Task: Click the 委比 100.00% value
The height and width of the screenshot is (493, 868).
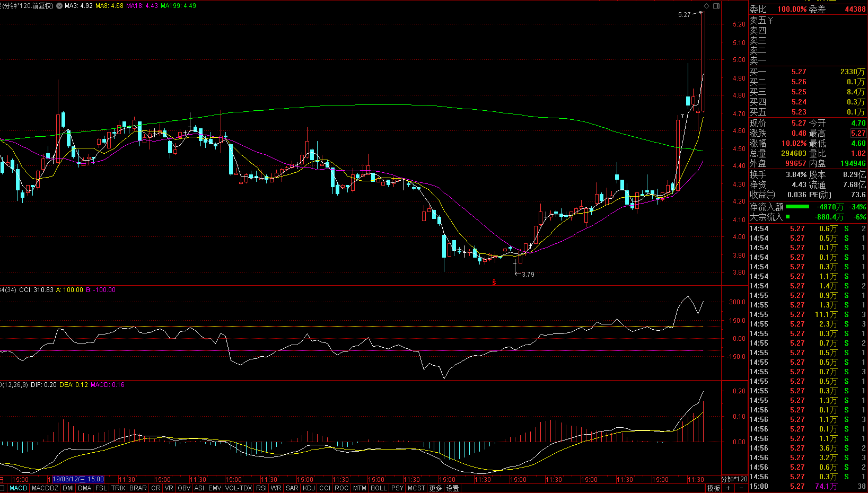Action: click(x=792, y=9)
